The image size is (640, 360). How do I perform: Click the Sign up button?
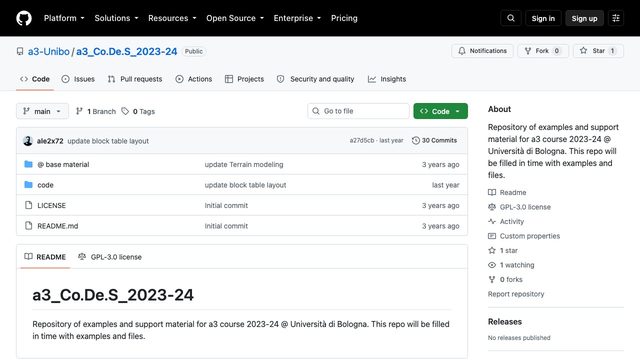(584, 18)
